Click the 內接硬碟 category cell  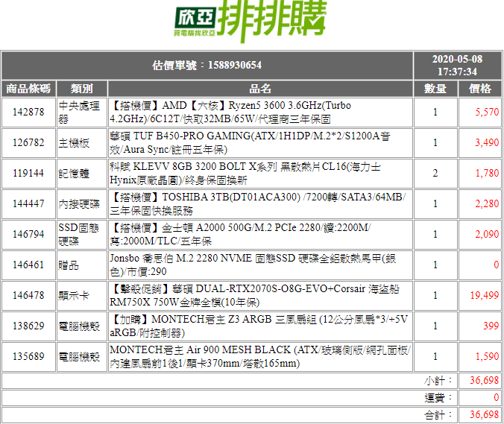(82, 204)
